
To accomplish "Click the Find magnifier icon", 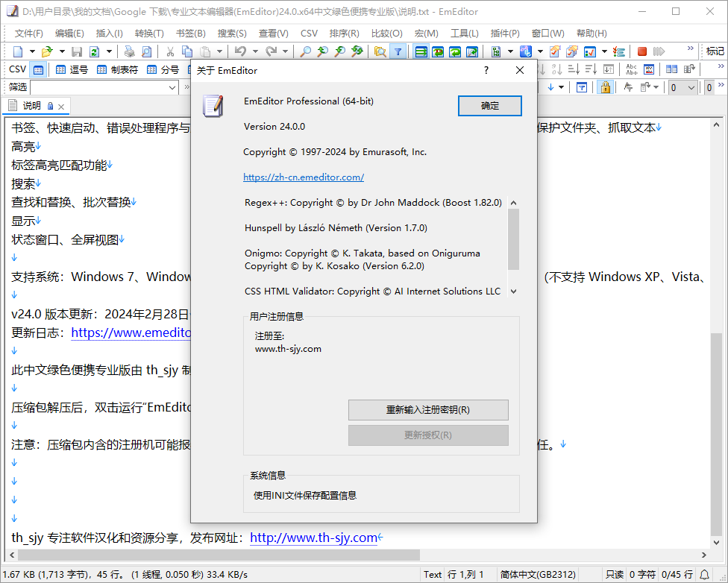I will tap(305, 51).
